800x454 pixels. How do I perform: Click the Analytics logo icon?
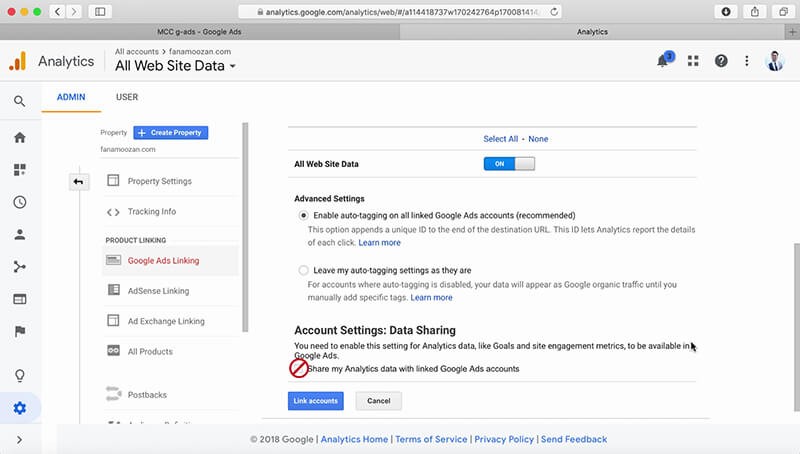(17, 61)
